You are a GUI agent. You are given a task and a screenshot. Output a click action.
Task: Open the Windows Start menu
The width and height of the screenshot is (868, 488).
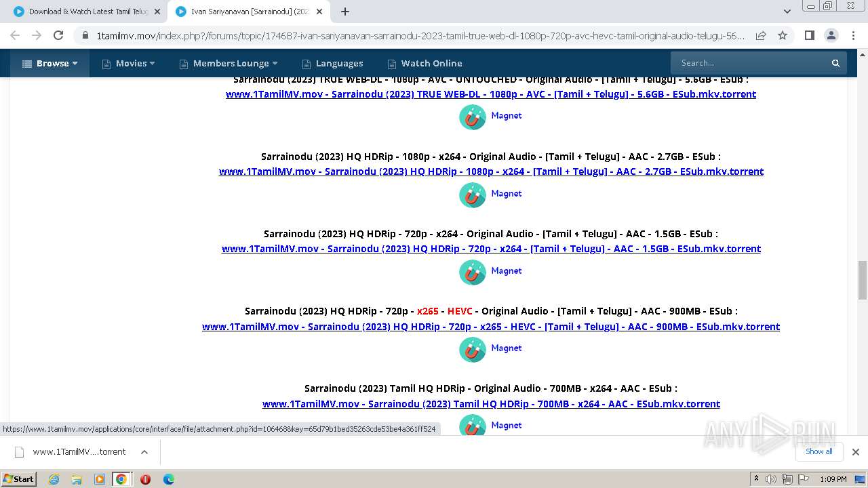point(19,479)
